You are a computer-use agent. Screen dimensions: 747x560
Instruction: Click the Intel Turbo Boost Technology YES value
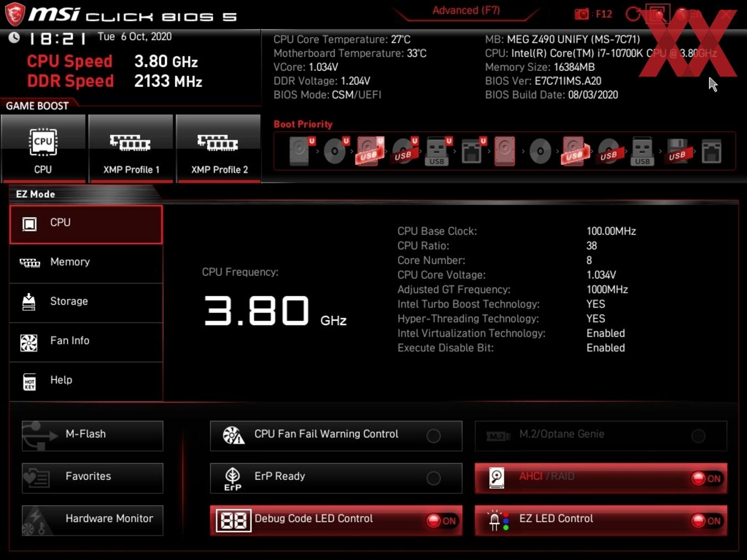click(x=595, y=304)
